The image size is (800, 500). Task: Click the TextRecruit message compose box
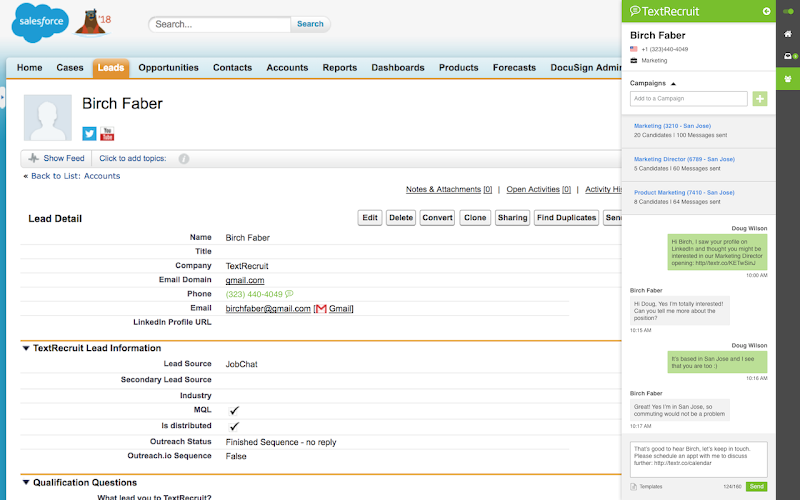pos(698,460)
